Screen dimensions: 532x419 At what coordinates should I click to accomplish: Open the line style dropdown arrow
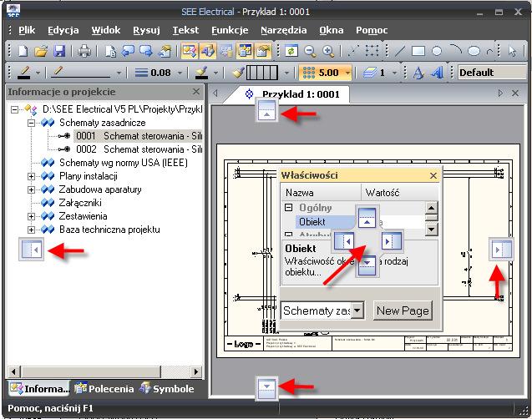[x=119, y=73]
